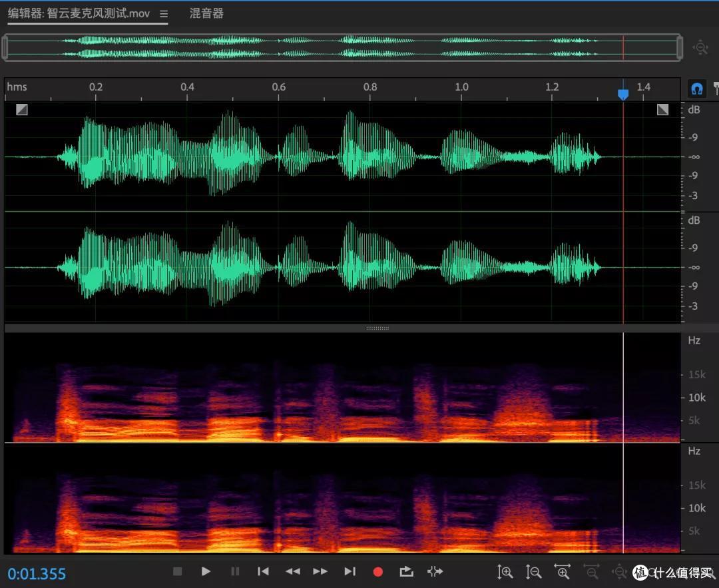Click timeline ruler at 1.0 mark
The width and height of the screenshot is (719, 588).
tap(461, 87)
